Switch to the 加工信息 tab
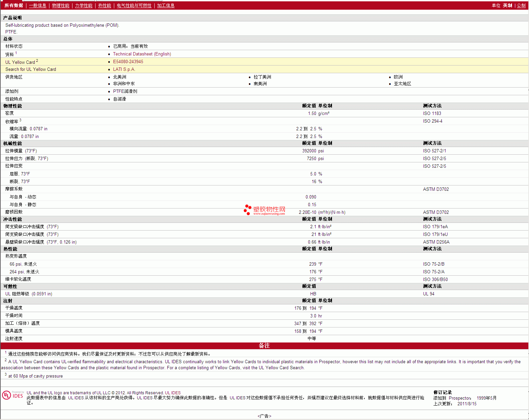Viewport: 529px width, 420px height. [166, 6]
